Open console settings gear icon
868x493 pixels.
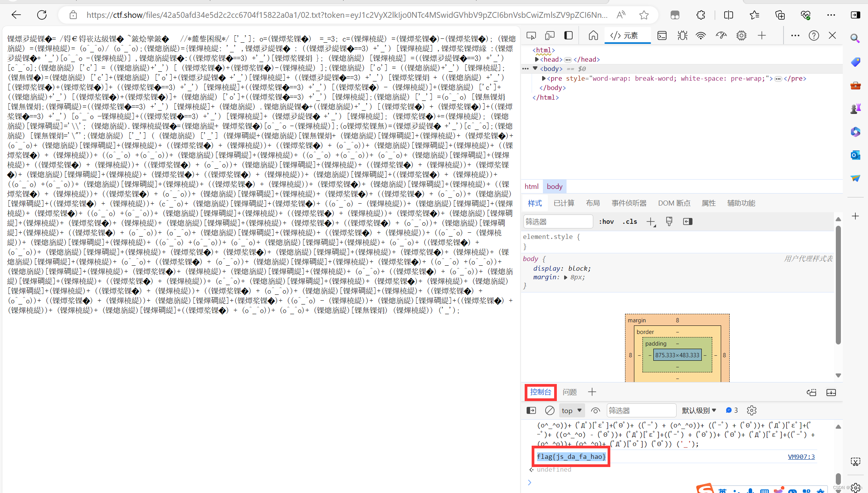pyautogui.click(x=752, y=410)
